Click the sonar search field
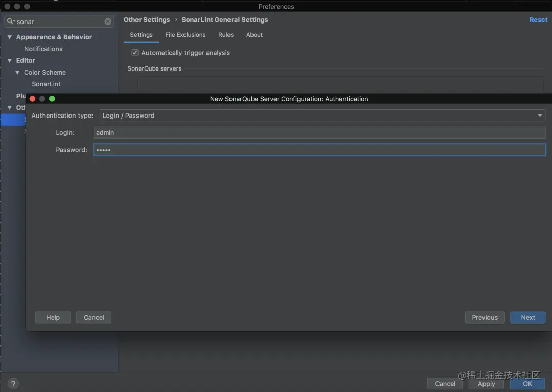This screenshot has width=552, height=392. point(59,22)
